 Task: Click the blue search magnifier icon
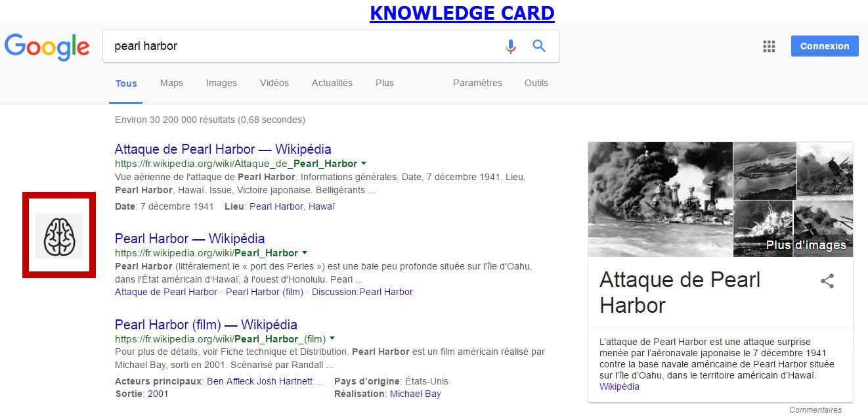coord(539,46)
